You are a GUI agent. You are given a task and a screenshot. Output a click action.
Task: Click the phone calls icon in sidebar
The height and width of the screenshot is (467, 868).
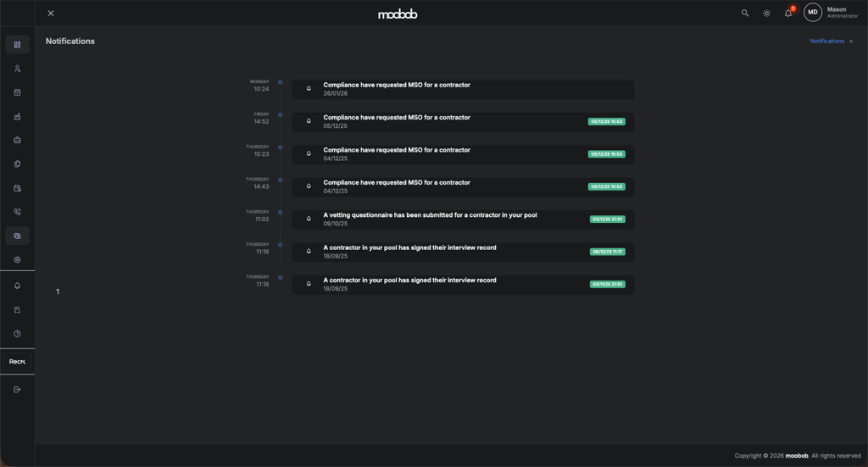pyautogui.click(x=17, y=213)
